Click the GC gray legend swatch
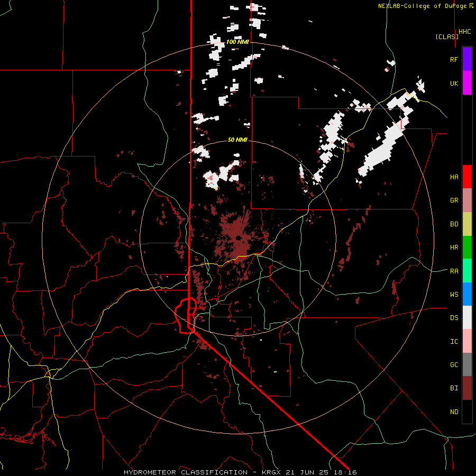Image resolution: width=476 pixels, height=476 pixels. coord(467,364)
